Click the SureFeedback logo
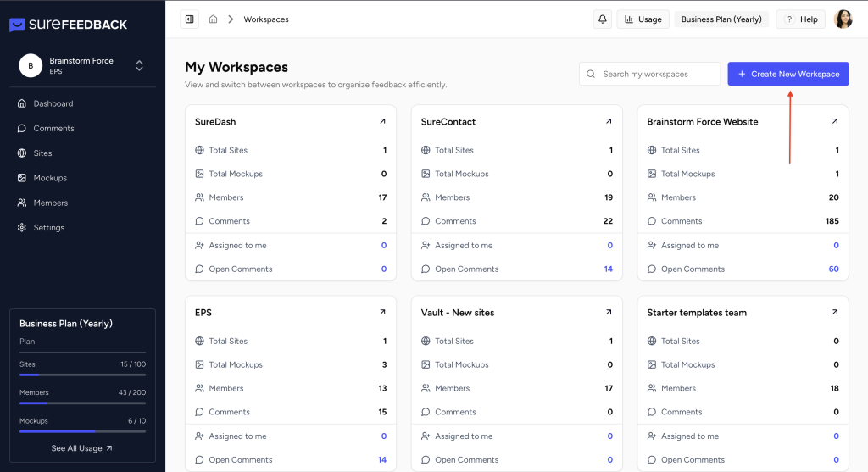Screen dimensions: 868x472 [x=68, y=25]
